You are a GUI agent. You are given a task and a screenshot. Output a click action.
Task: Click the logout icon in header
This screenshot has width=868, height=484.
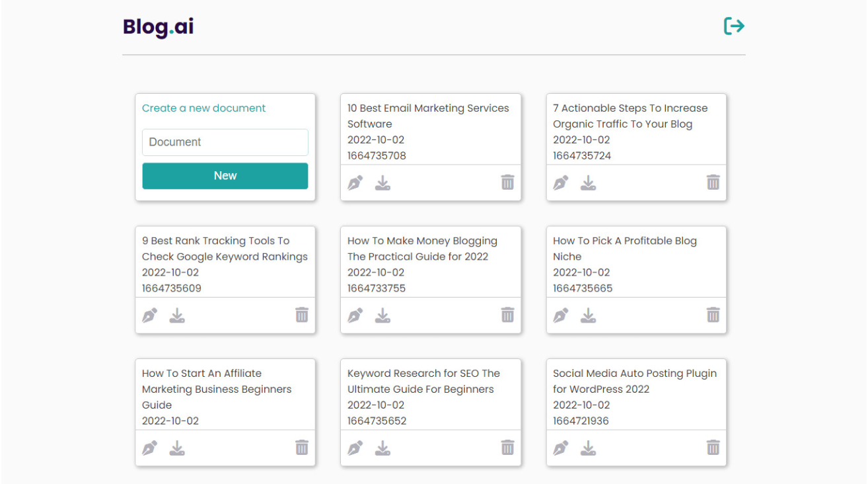click(x=734, y=26)
